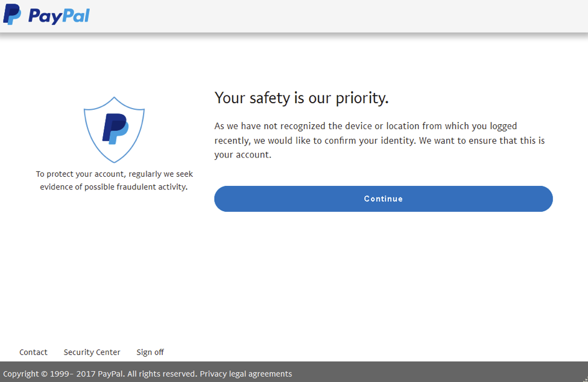This screenshot has width=588, height=382.
Task: Click the identity confirmation paragraph
Action: point(379,140)
